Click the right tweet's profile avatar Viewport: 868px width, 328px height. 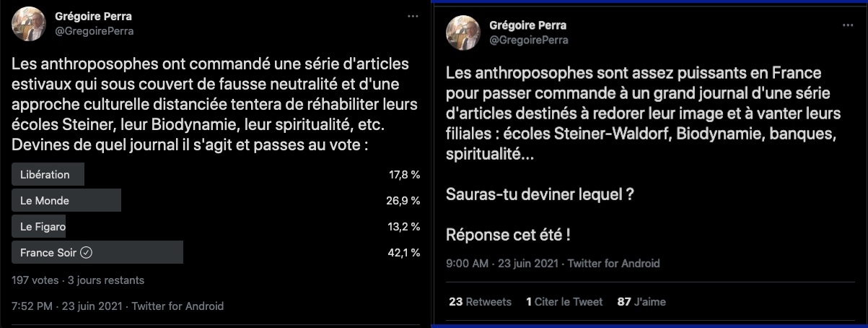point(465,33)
